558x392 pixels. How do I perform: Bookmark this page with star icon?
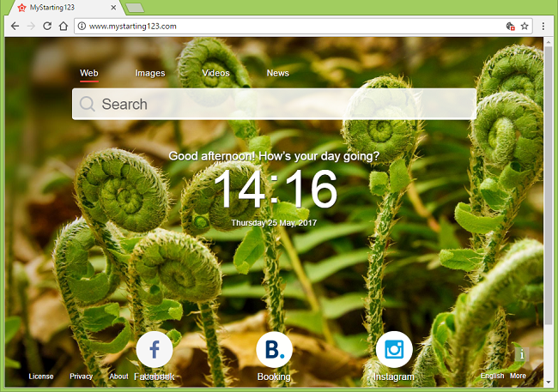pos(525,26)
